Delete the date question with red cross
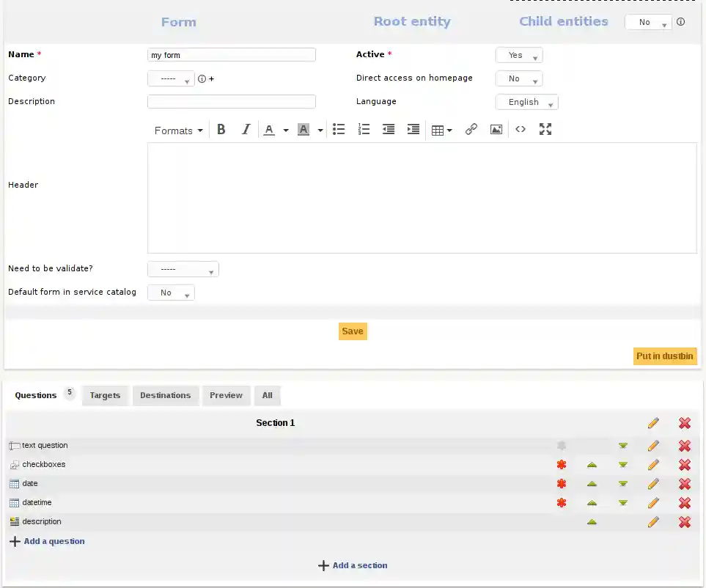706x588 pixels. [x=685, y=484]
